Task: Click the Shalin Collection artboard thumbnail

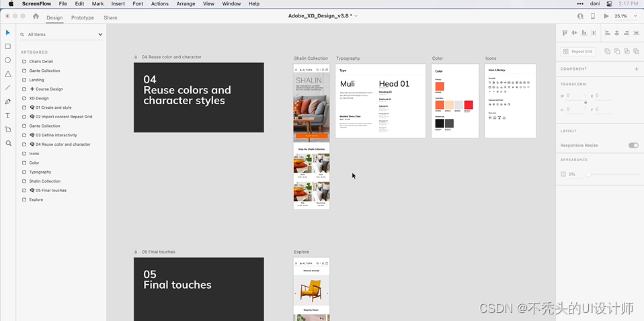Action: pos(311,136)
